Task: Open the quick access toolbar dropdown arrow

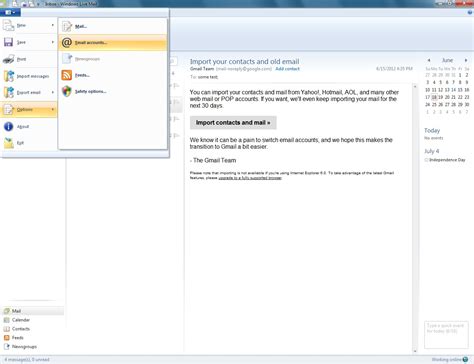Action: click(x=39, y=4)
